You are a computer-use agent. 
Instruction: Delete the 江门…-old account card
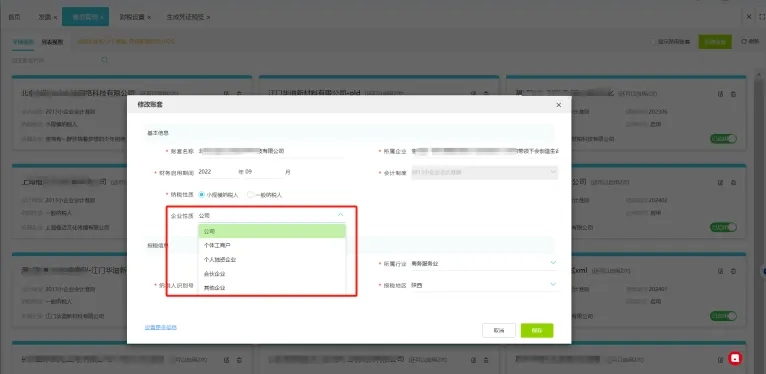point(486,93)
